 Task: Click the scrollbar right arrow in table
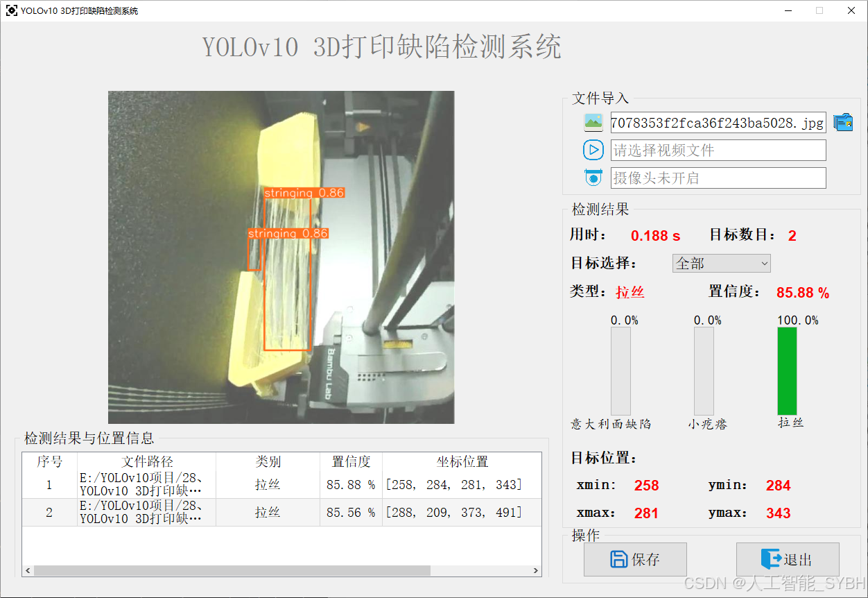click(x=536, y=570)
